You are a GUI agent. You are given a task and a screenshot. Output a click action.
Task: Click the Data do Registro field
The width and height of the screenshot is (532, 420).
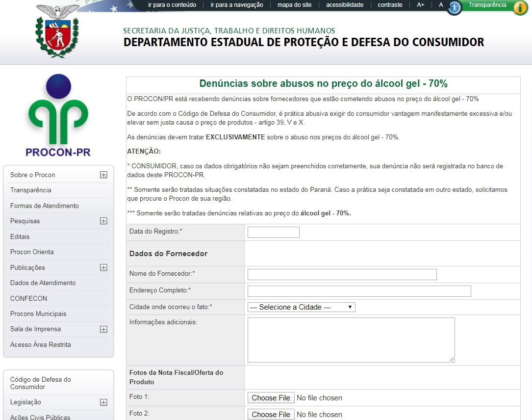[x=273, y=233]
